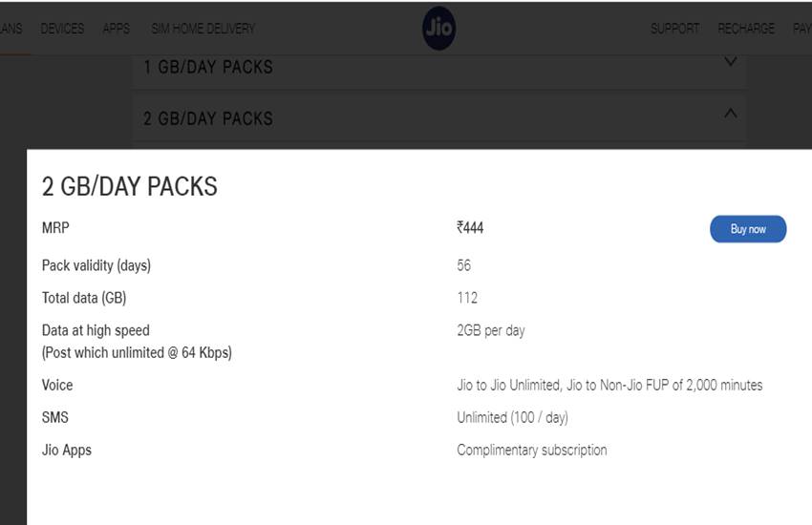Click the modal heading 2 GB/DAY PACKS
The image size is (812, 525).
click(130, 186)
